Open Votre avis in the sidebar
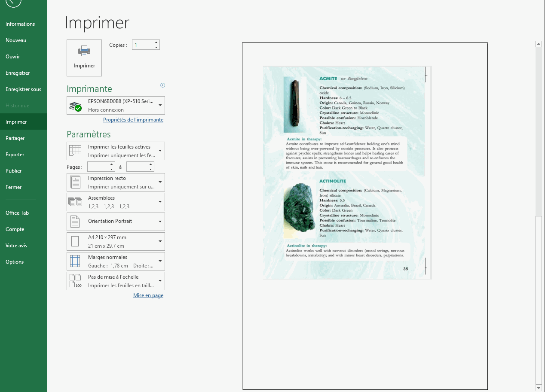The height and width of the screenshot is (392, 545). (24, 246)
